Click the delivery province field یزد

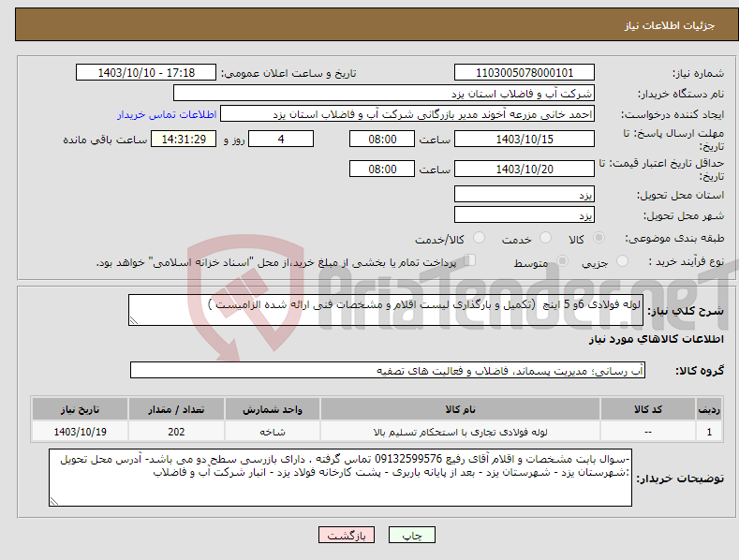tap(525, 194)
